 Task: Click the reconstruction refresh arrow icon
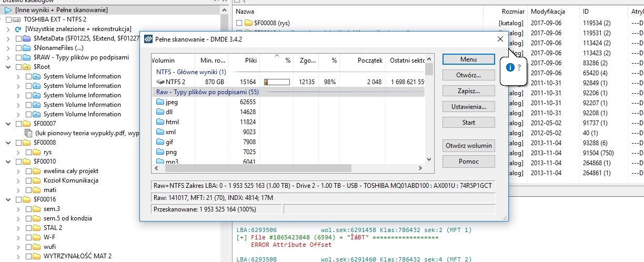coord(18,29)
